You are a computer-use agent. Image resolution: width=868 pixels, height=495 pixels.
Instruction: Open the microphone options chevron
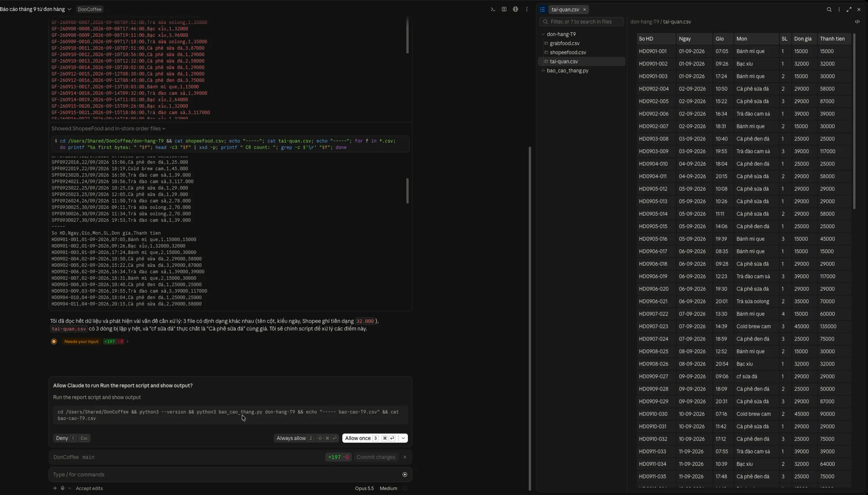point(70,488)
